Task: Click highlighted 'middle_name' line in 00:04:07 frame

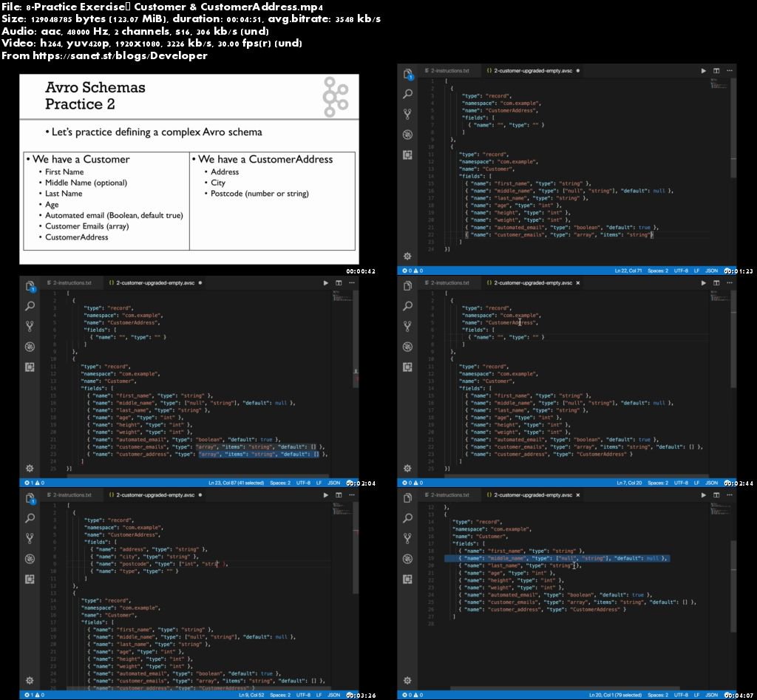Action: click(557, 558)
